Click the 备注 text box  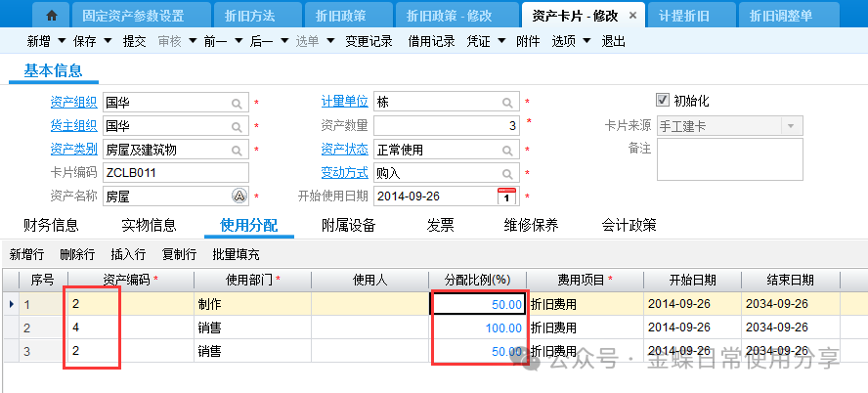pos(729,159)
